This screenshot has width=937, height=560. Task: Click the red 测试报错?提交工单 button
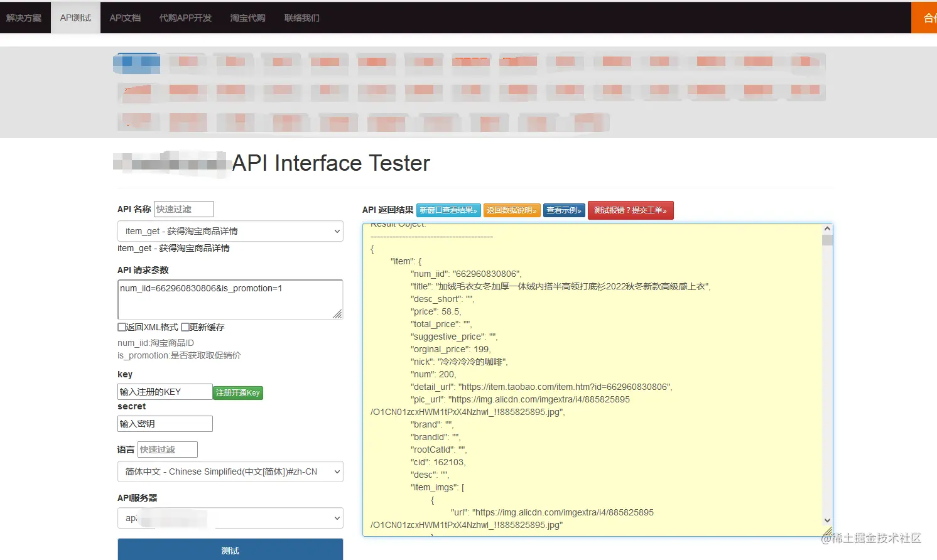click(x=630, y=210)
